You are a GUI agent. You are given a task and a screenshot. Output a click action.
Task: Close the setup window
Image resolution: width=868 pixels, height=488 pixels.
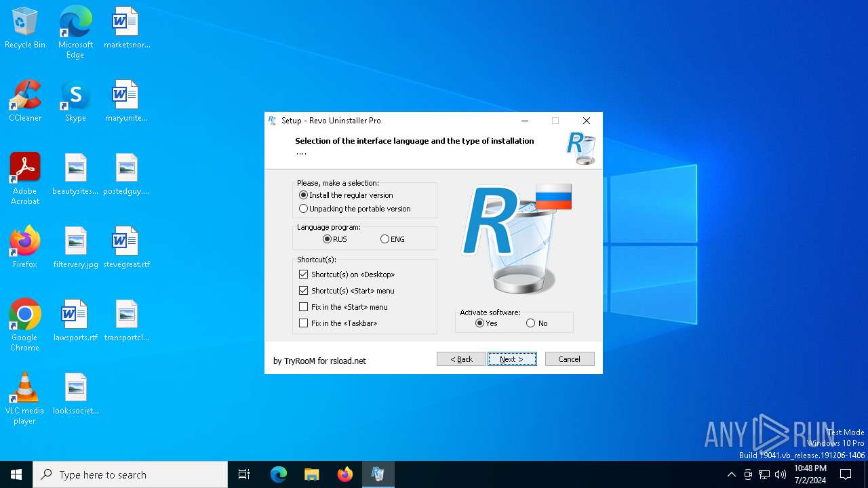pos(587,121)
